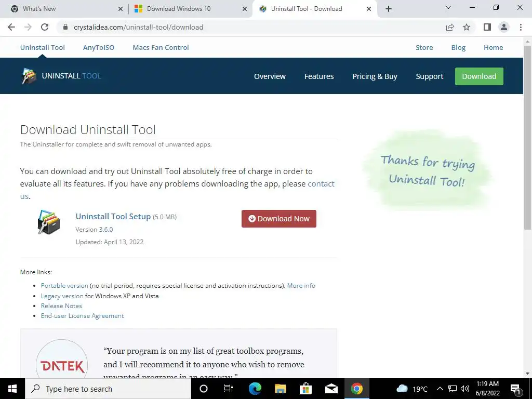Go to the Blog page
Viewport: 532px width, 399px height.
click(x=458, y=47)
